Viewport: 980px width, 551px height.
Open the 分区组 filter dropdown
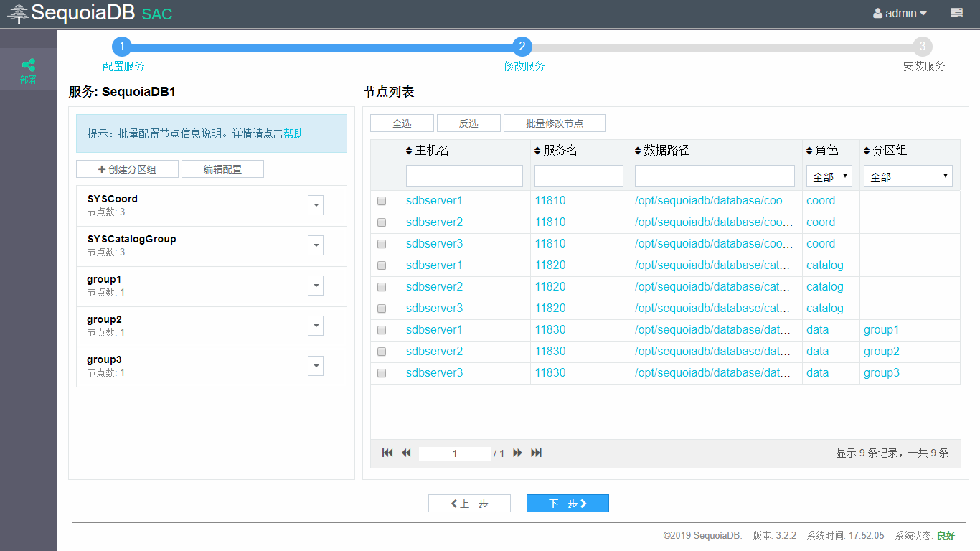908,176
